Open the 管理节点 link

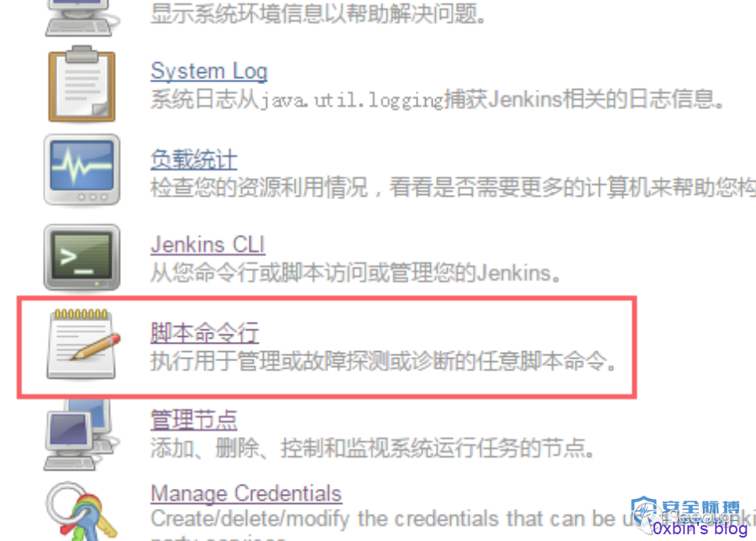tap(193, 419)
